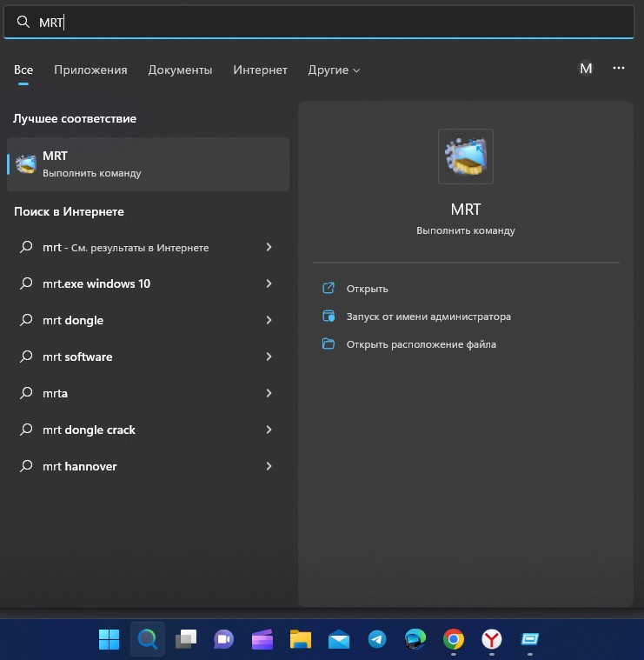
Task: Switch to the 'Приложения' tab
Action: [x=90, y=70]
